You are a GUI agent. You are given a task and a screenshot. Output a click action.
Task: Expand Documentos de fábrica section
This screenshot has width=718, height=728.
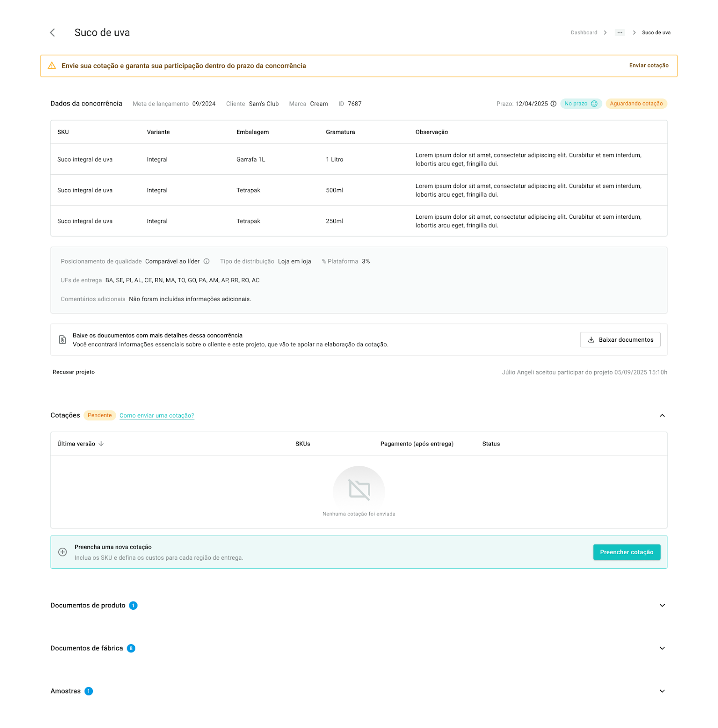click(x=662, y=648)
